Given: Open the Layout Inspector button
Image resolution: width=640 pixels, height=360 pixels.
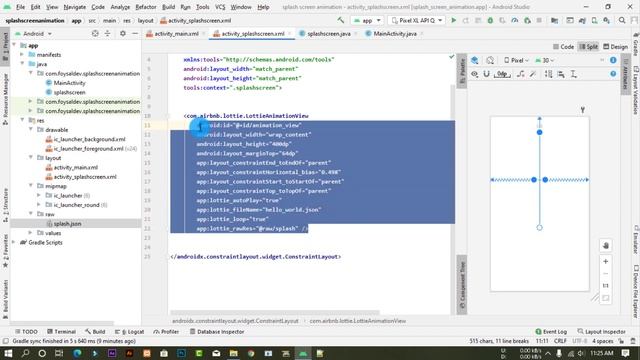Looking at the screenshot, I should (601, 331).
